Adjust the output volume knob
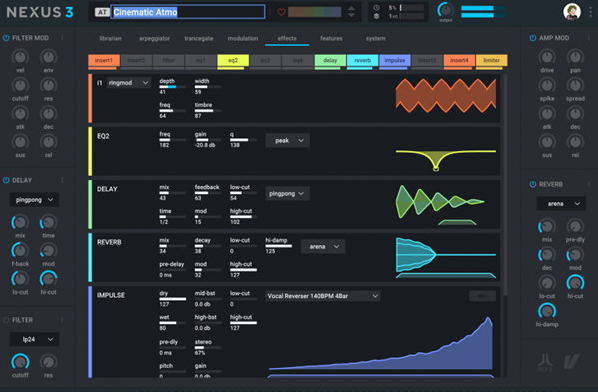The image size is (598, 392). tap(445, 10)
